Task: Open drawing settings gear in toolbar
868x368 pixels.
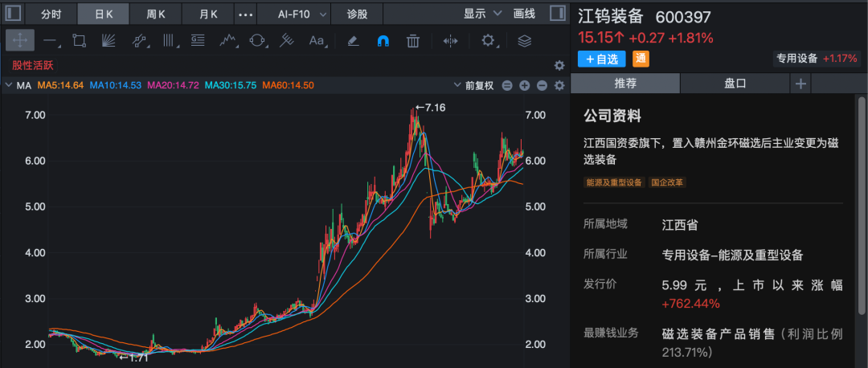Action: (x=488, y=40)
